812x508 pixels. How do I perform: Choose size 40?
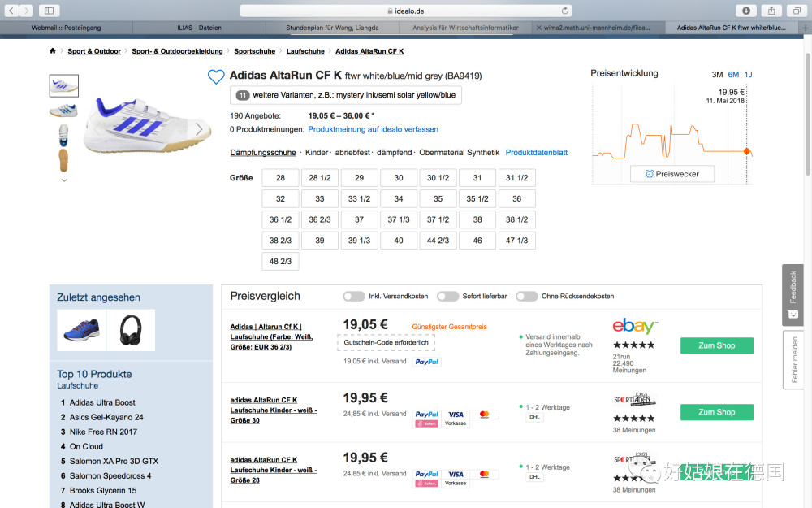[x=398, y=241]
